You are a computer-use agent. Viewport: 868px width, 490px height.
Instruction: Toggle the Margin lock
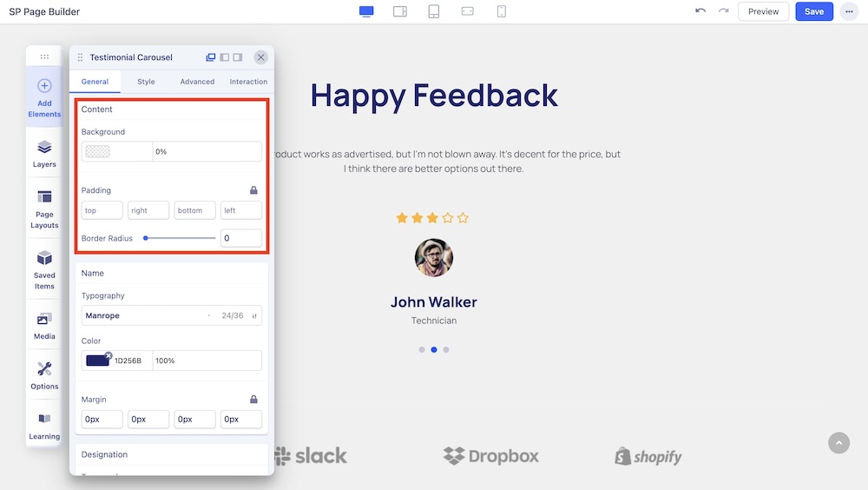click(253, 400)
